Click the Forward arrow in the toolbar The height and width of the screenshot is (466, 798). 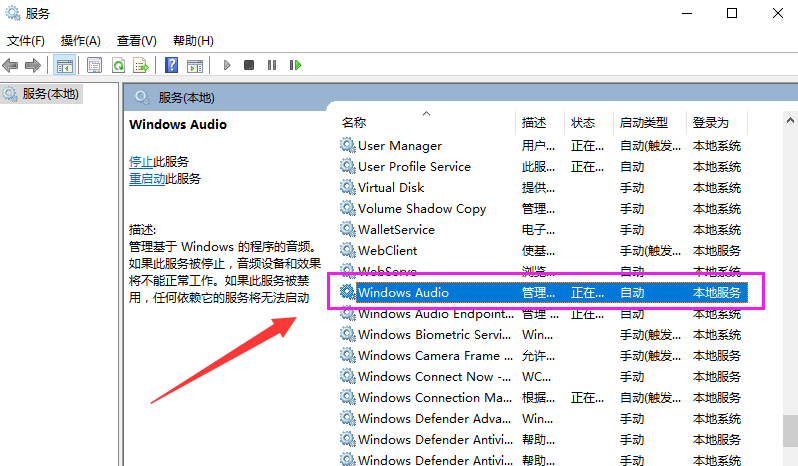pyautogui.click(x=32, y=65)
